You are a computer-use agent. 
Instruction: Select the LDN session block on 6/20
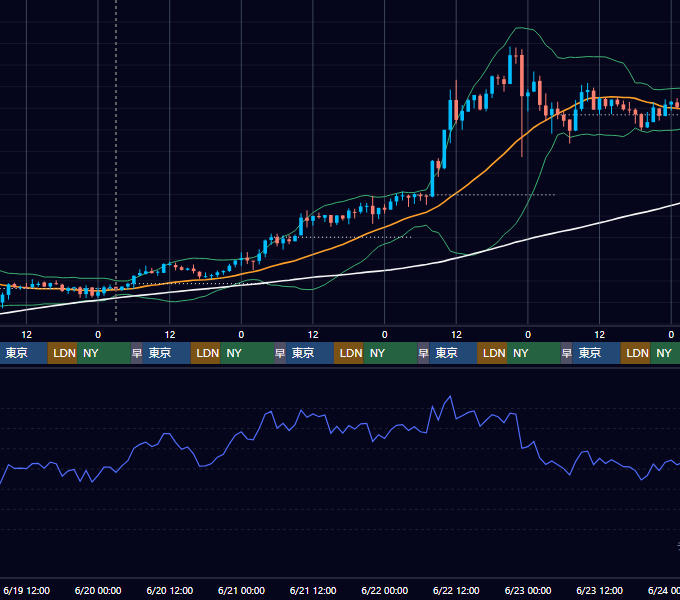[x=206, y=353]
